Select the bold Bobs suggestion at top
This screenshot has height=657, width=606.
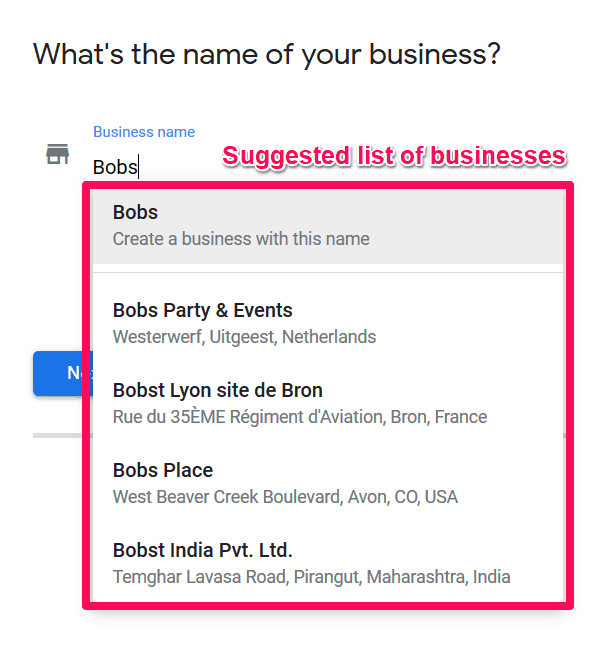[x=135, y=212]
